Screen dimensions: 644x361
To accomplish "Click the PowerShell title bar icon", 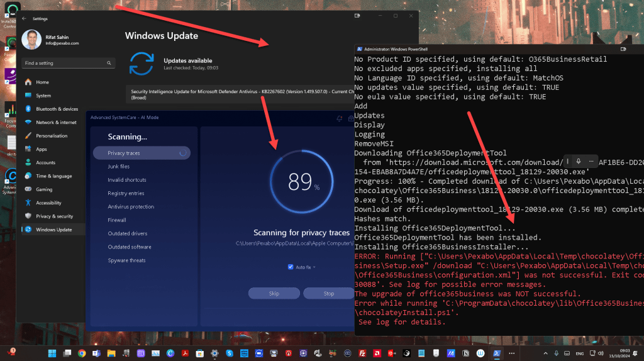I will click(x=359, y=49).
